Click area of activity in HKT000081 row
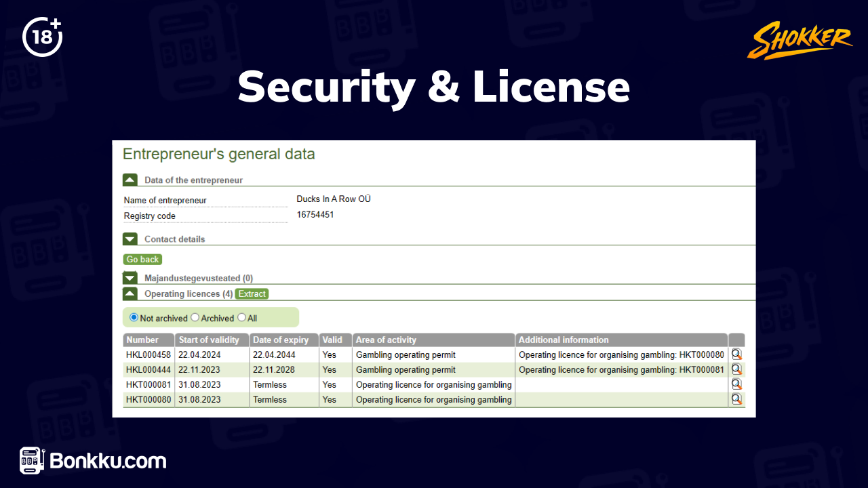 (x=434, y=384)
